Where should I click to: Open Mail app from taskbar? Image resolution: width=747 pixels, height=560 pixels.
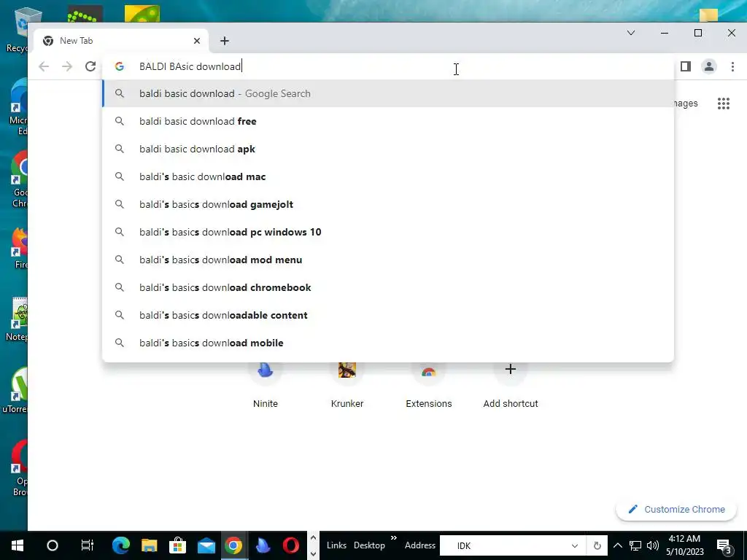click(206, 545)
